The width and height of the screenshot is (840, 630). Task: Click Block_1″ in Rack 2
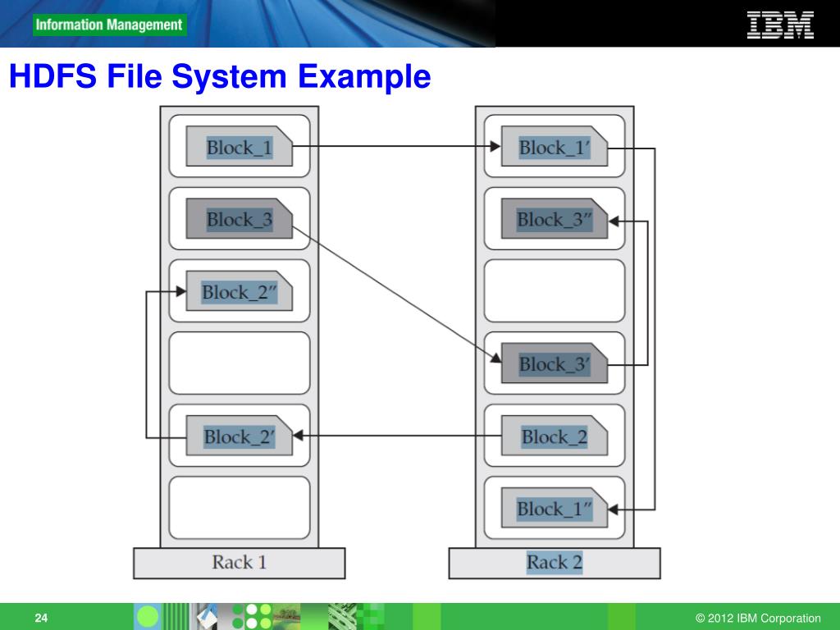554,507
